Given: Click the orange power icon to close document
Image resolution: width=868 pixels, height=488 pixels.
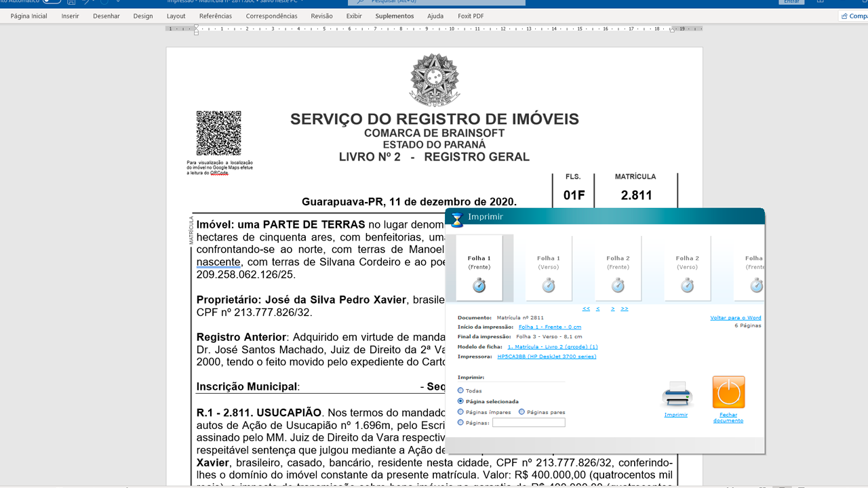Looking at the screenshot, I should [x=728, y=392].
